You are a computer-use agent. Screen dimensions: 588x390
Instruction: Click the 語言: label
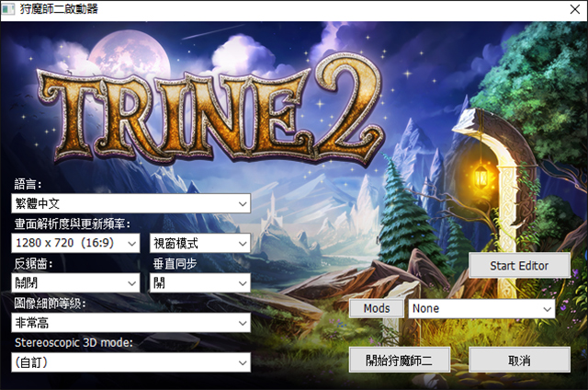[x=28, y=184]
